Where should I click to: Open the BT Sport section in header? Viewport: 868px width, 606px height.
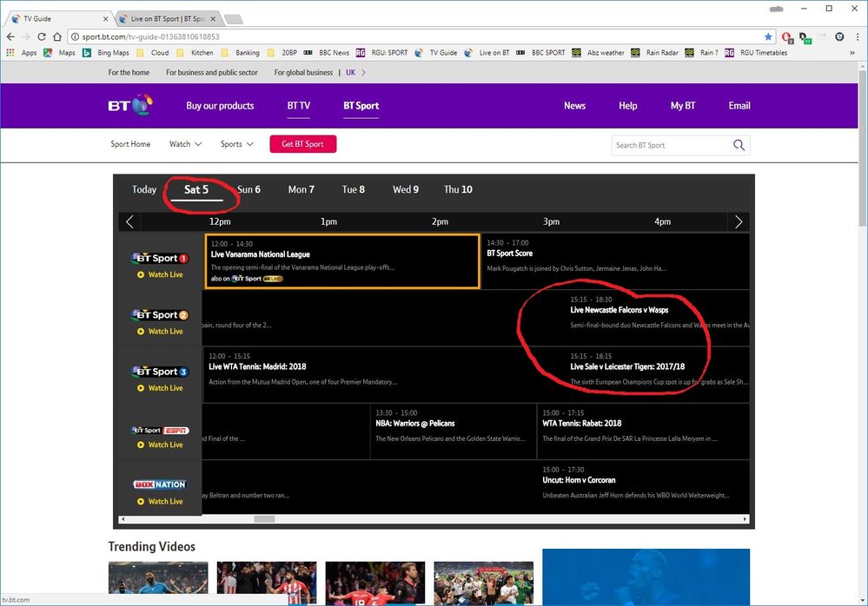pyautogui.click(x=361, y=106)
